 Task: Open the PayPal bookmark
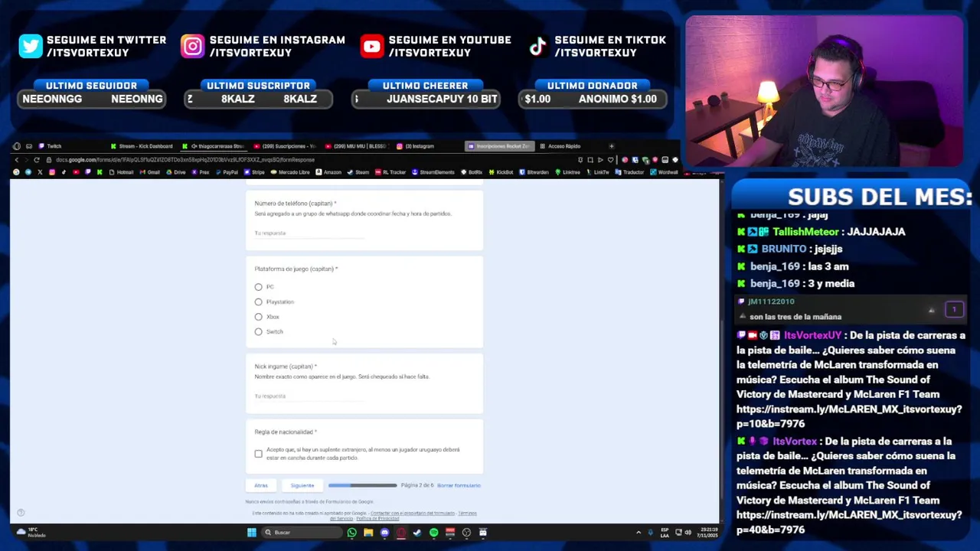click(227, 172)
